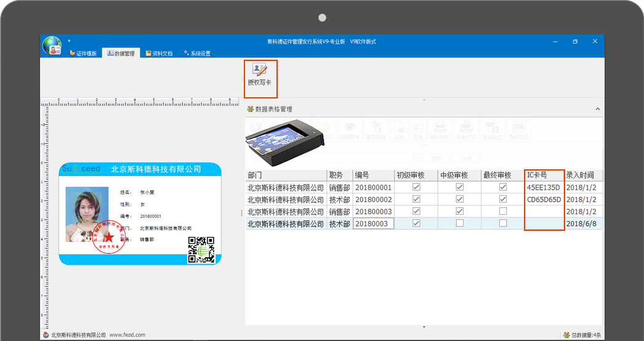Click the faded 关闭 button
The width and height of the screenshot is (644, 341).
466,158
